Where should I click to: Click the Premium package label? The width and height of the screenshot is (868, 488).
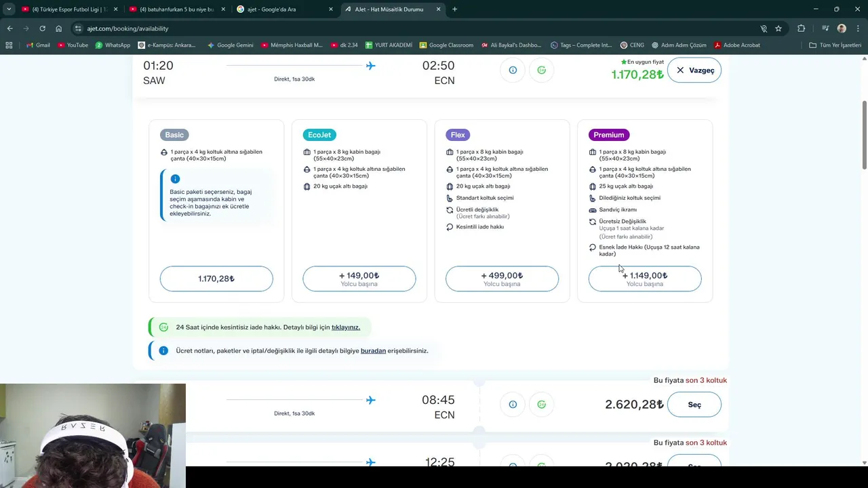[x=609, y=135]
